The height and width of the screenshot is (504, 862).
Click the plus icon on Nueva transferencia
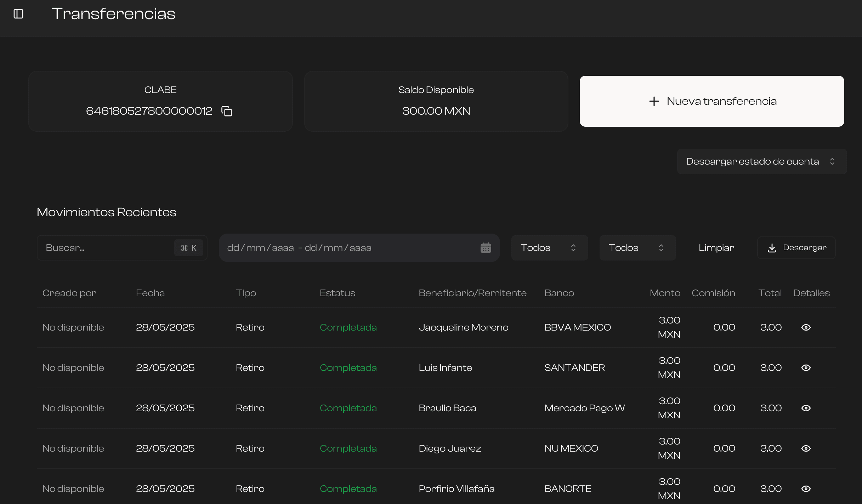pos(654,101)
